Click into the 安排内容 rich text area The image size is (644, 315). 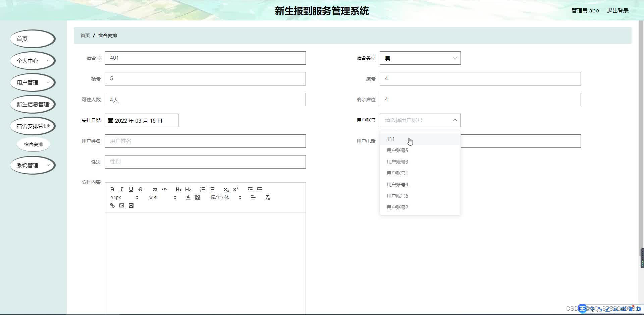[205, 263]
